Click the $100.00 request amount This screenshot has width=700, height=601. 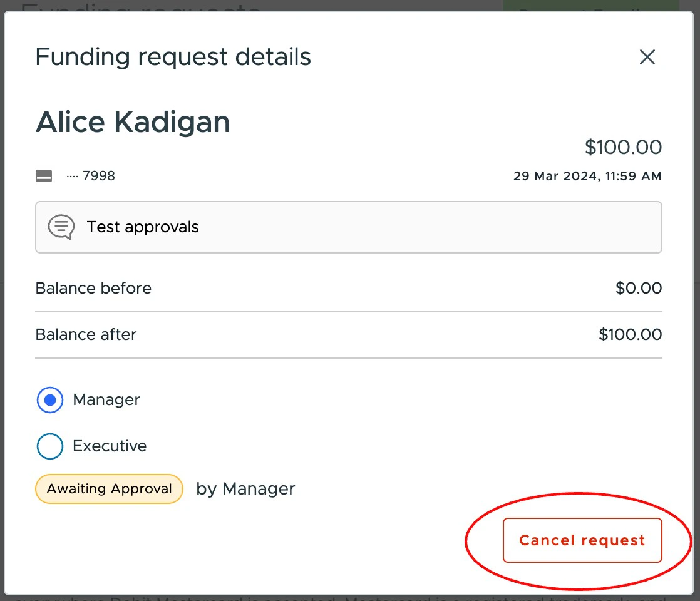pos(624,147)
